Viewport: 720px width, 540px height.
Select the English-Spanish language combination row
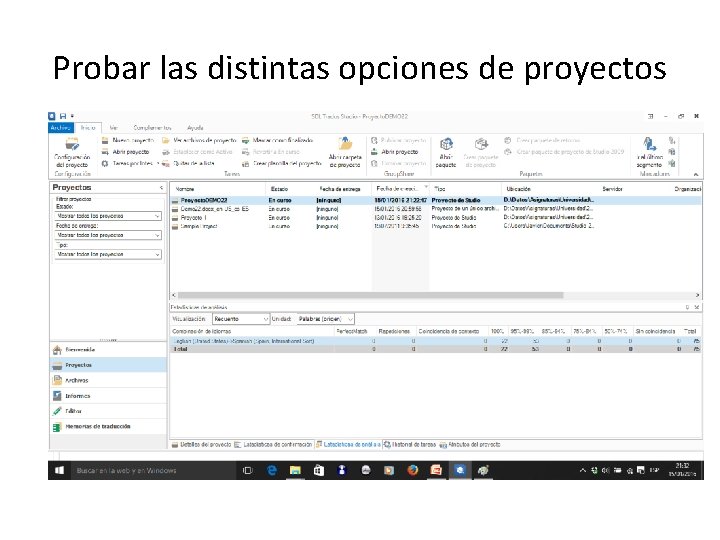[x=436, y=341]
